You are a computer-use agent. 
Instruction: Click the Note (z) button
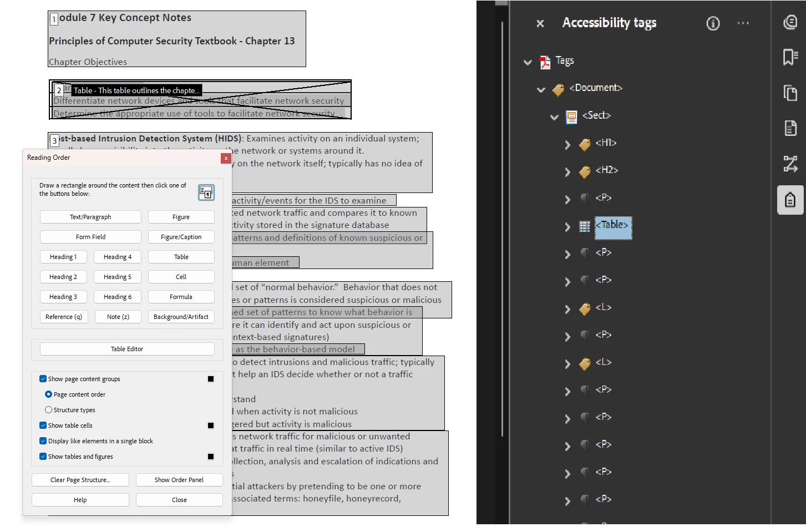pos(118,317)
